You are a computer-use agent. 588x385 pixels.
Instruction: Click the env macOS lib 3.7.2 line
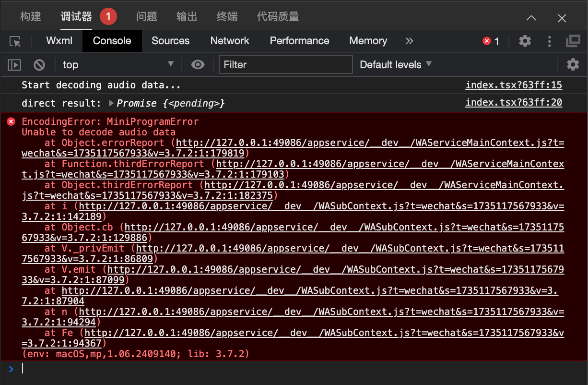pyautogui.click(x=135, y=354)
